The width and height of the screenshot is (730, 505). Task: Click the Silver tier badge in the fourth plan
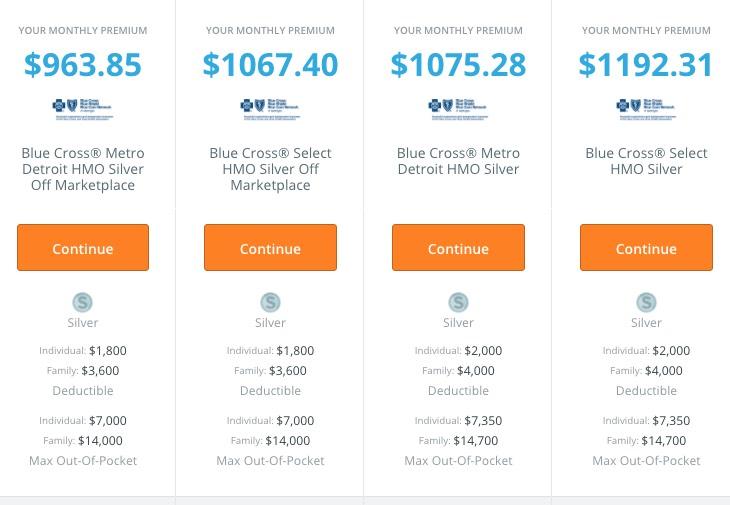646,302
